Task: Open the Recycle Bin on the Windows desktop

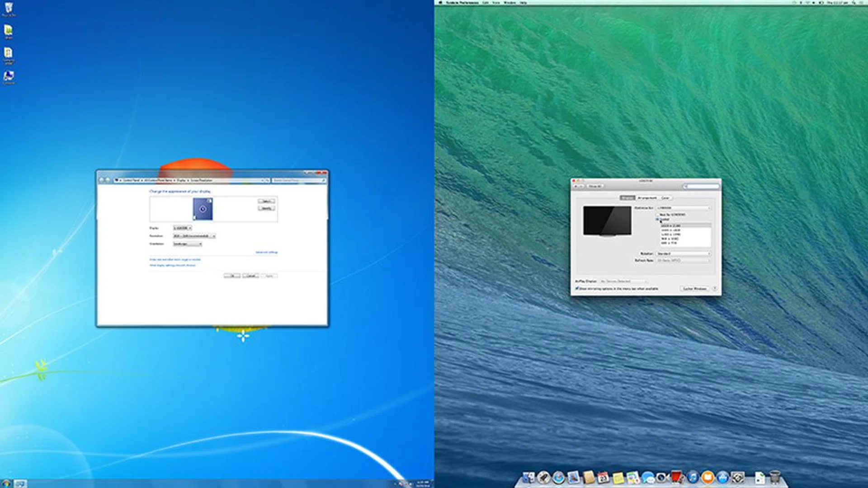Action: (x=8, y=7)
